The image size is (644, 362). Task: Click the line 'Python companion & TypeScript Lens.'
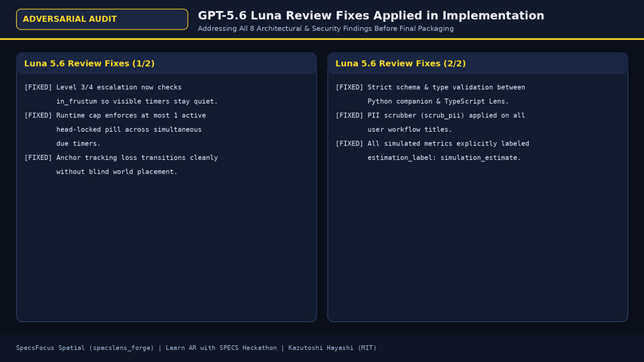pyautogui.click(x=438, y=101)
